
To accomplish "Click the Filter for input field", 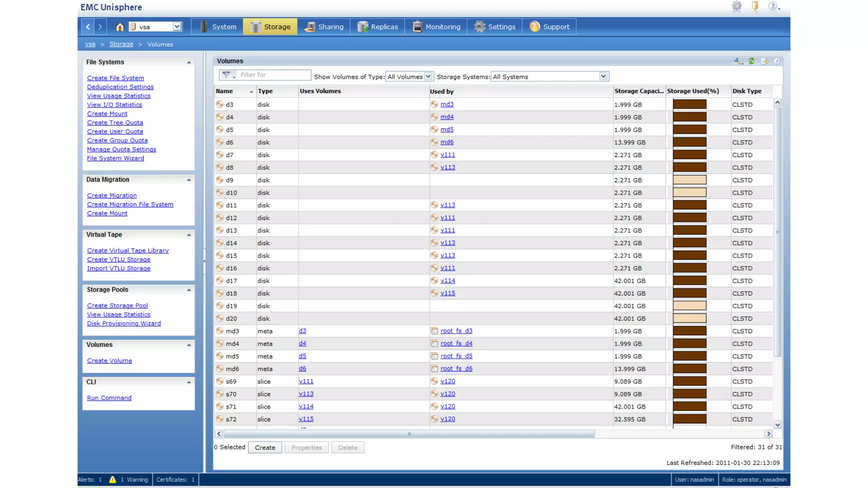I will pyautogui.click(x=274, y=75).
